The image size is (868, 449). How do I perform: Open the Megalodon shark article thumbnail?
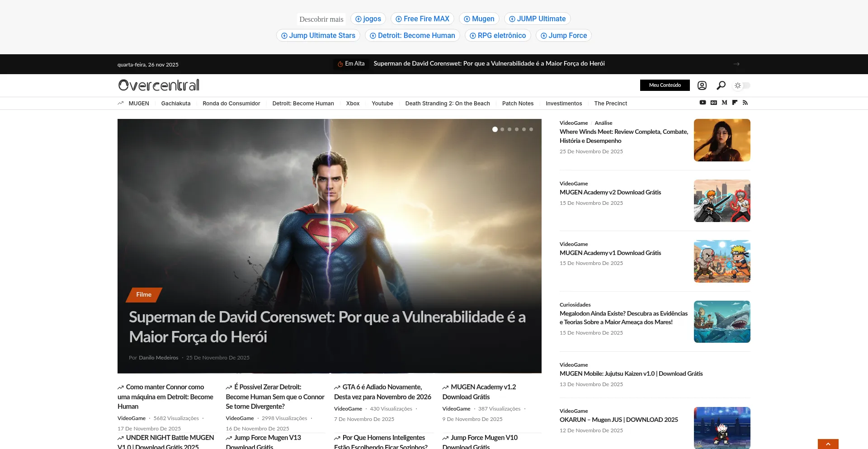point(722,322)
